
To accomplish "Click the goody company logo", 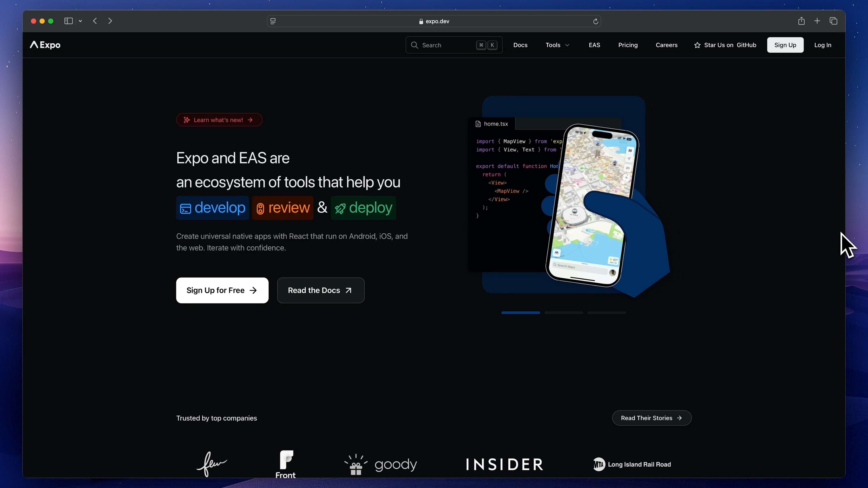I will click(380, 465).
